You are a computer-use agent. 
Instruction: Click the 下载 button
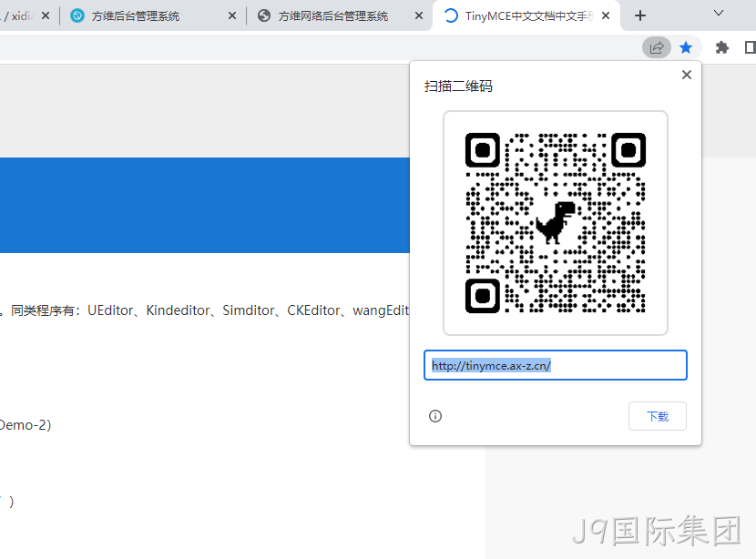(657, 416)
